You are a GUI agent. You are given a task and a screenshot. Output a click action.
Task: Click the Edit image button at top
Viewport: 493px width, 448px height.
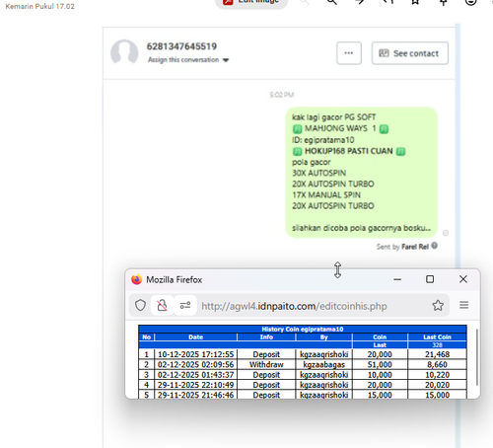click(x=251, y=3)
